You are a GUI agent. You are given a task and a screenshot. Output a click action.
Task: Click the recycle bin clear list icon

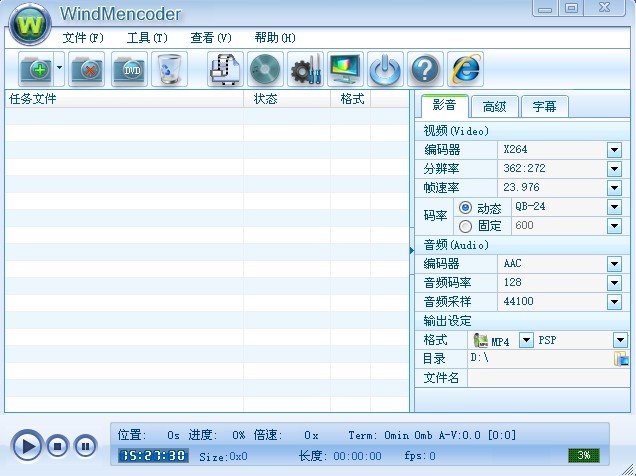(169, 69)
